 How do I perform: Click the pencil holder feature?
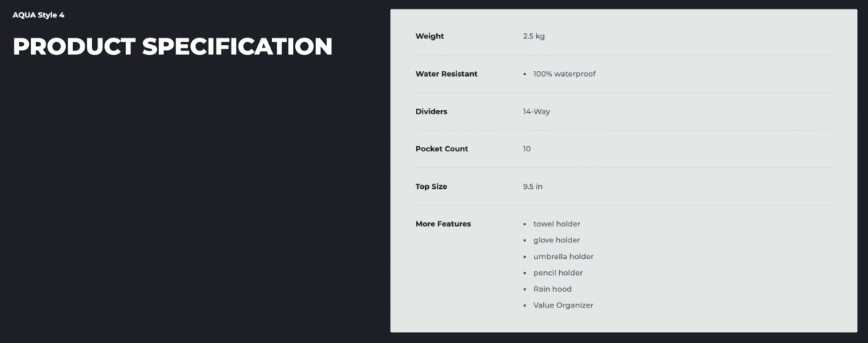coord(558,273)
